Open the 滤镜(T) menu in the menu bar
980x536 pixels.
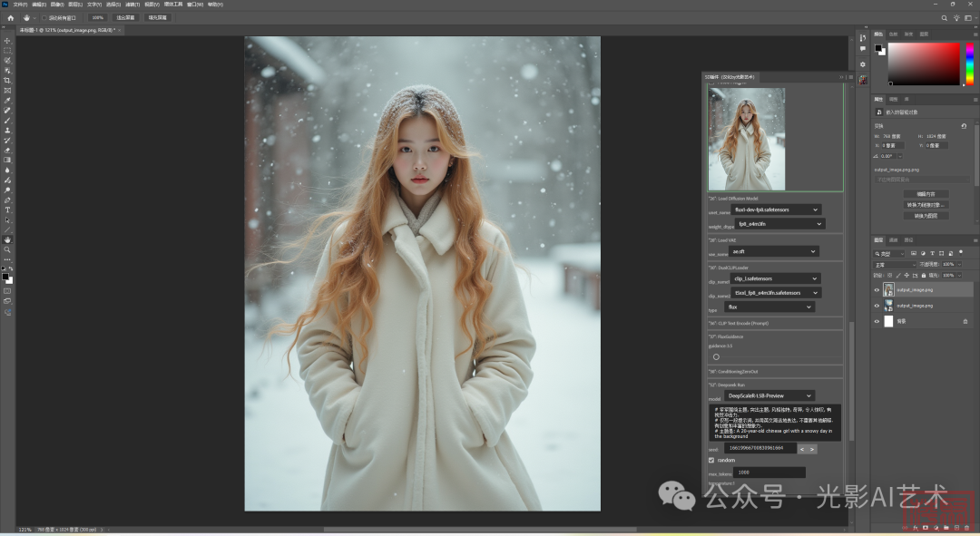(x=132, y=4)
